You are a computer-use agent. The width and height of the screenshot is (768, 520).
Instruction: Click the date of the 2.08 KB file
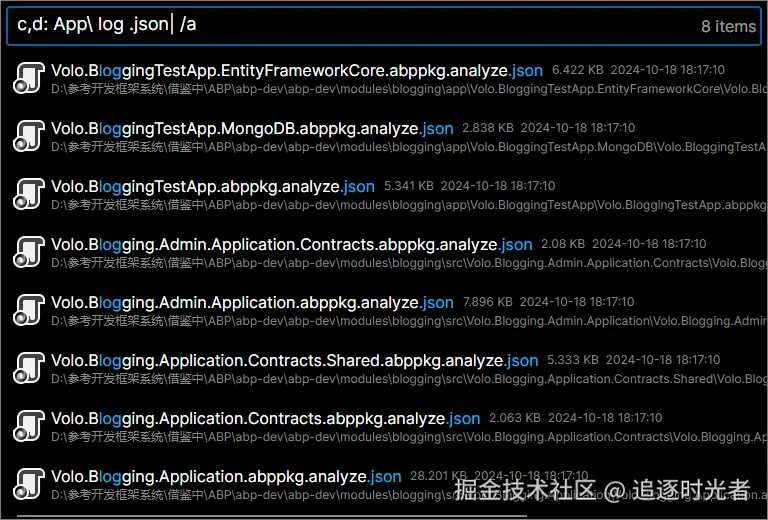click(x=649, y=244)
